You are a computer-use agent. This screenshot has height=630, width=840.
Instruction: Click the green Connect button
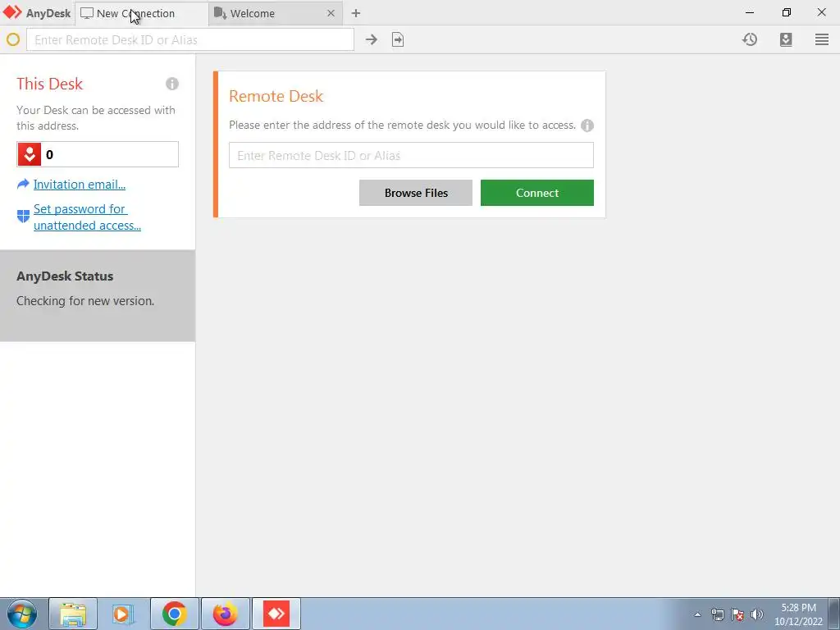click(x=537, y=193)
